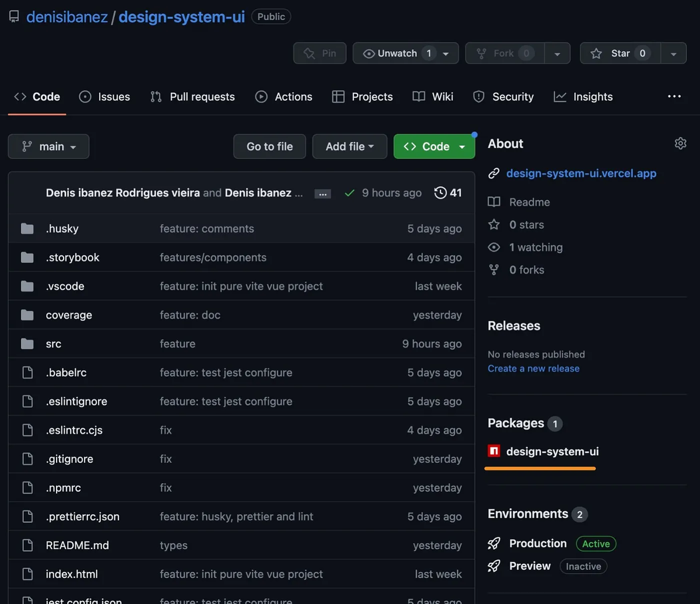Click the repository icon beside denisibanez
This screenshot has width=700, height=604.
coord(14,16)
